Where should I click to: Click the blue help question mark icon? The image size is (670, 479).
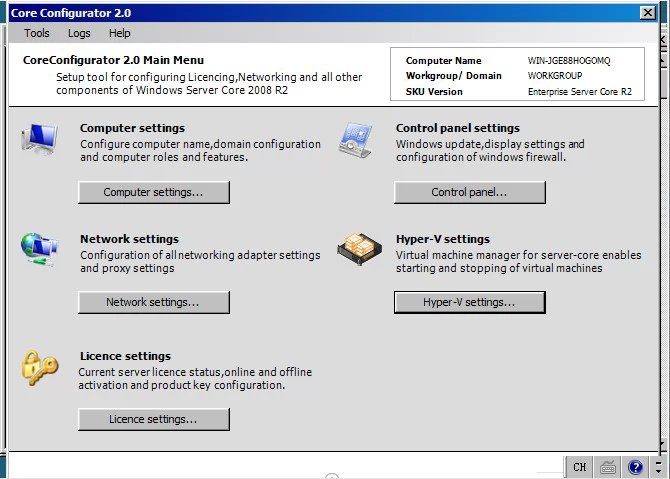point(635,467)
